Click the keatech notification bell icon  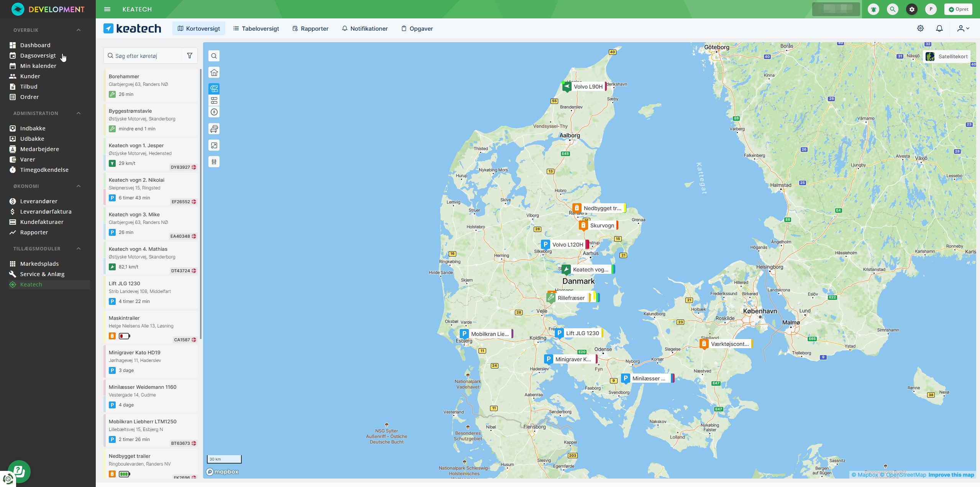click(939, 28)
